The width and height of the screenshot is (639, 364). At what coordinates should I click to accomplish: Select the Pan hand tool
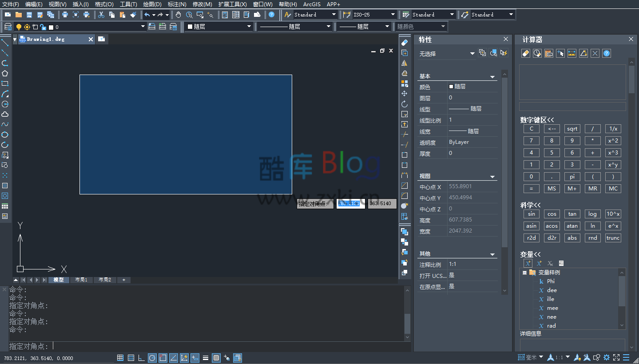(178, 15)
